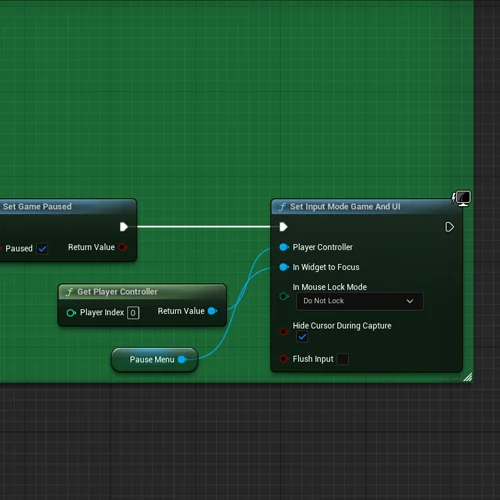Viewport: 500px width, 500px height.
Task: Click the Set Game Paused output execution pin
Action: coord(124,227)
